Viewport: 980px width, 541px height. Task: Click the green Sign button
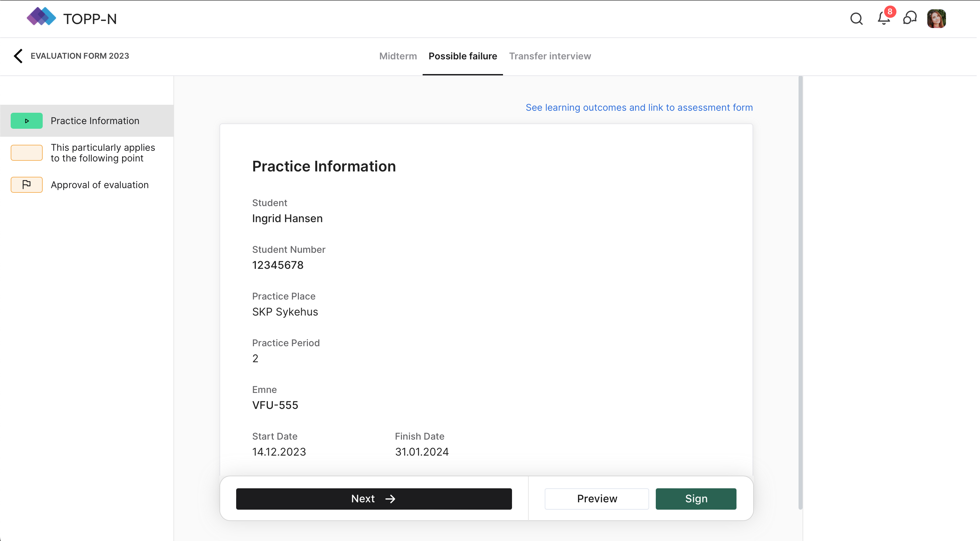click(x=696, y=499)
